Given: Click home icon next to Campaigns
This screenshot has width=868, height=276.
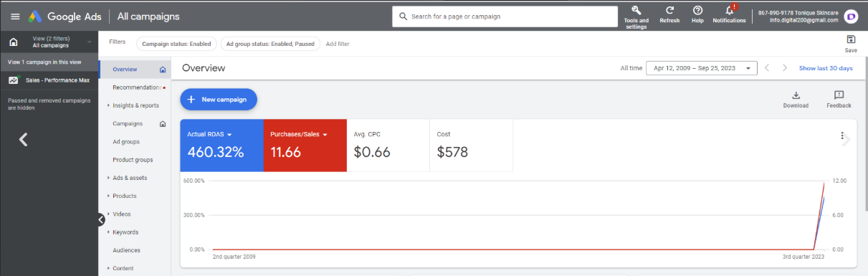Looking at the screenshot, I should 163,124.
